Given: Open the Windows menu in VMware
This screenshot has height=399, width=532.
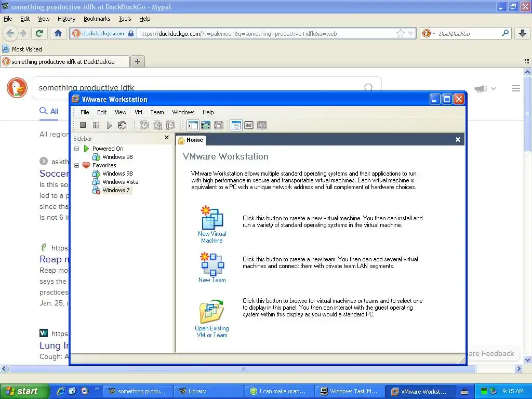Looking at the screenshot, I should (183, 112).
